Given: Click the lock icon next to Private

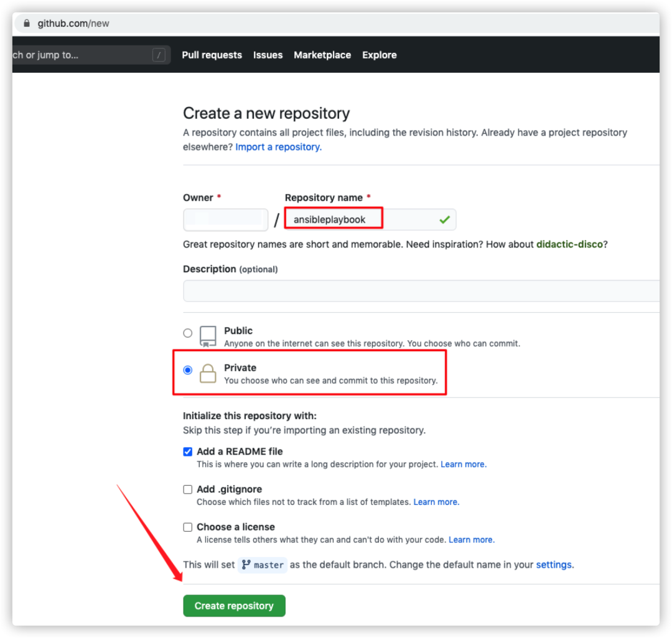Looking at the screenshot, I should (208, 373).
